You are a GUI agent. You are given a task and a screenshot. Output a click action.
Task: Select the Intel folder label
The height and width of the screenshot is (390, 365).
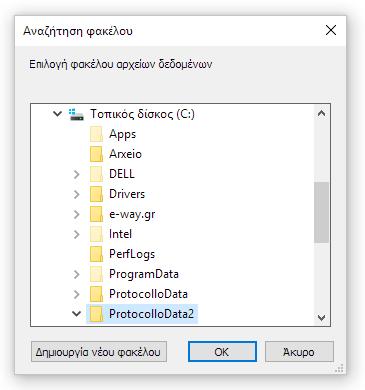pyautogui.click(x=120, y=234)
